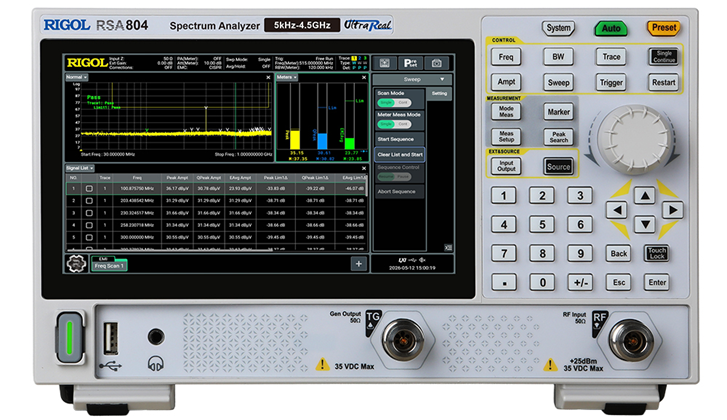Open the Meters panel dropdown
The height and width of the screenshot is (420, 727).
click(287, 77)
